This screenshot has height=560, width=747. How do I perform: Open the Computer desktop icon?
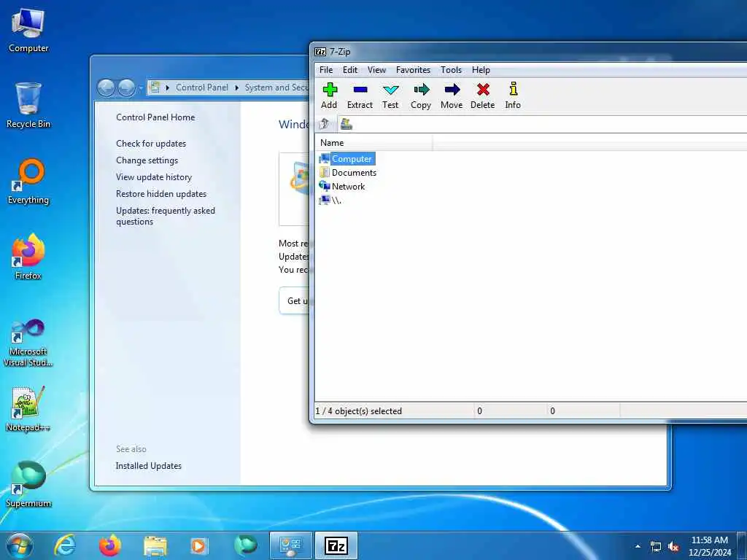tap(28, 31)
